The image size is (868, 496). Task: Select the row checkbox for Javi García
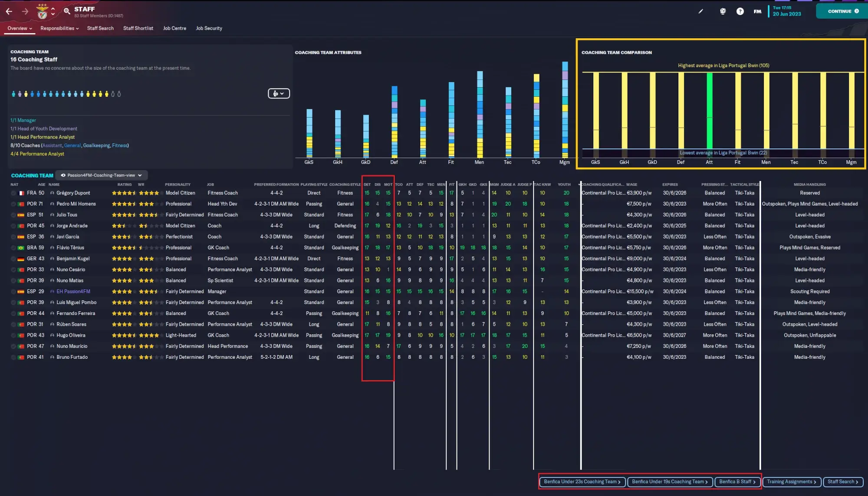coord(13,237)
